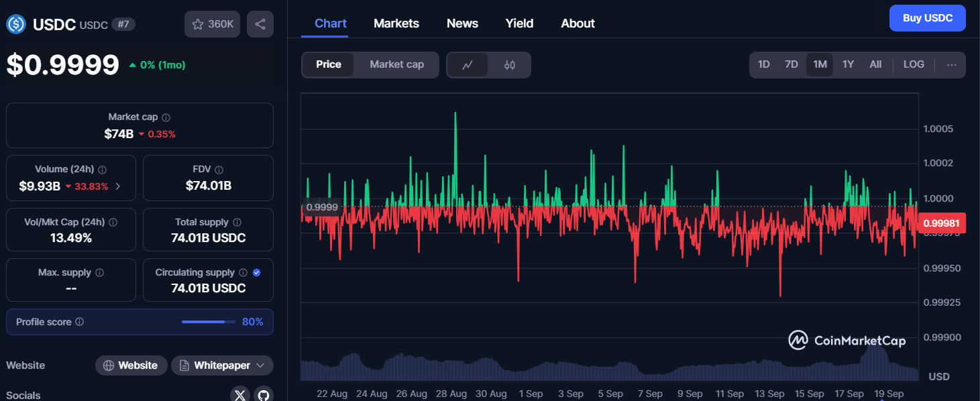Click the 0.99981 current price tag on chart
The height and width of the screenshot is (401, 980).
[x=941, y=223]
